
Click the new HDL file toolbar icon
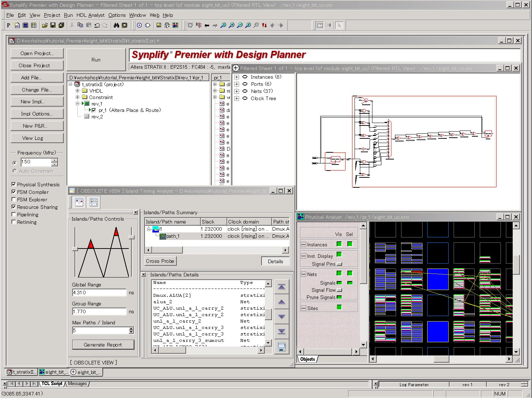click(17, 25)
